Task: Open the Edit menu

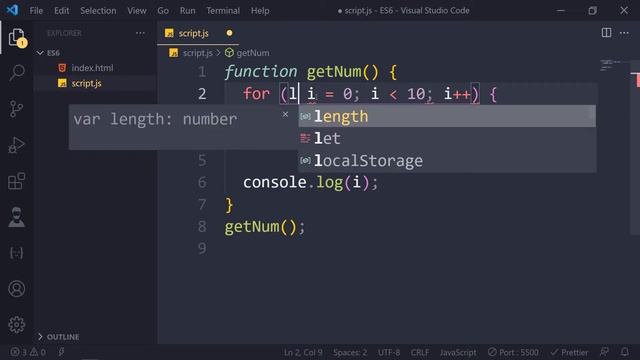Action: 62,11
